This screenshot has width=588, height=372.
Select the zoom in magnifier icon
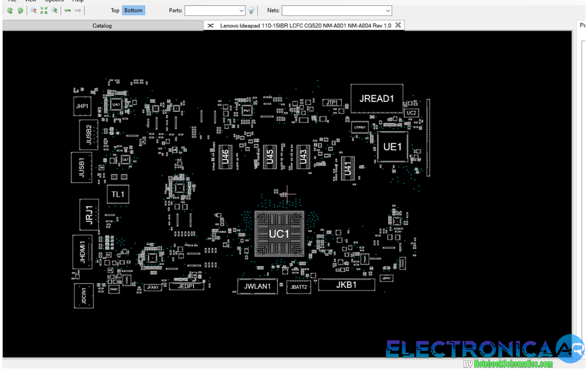[x=54, y=10]
